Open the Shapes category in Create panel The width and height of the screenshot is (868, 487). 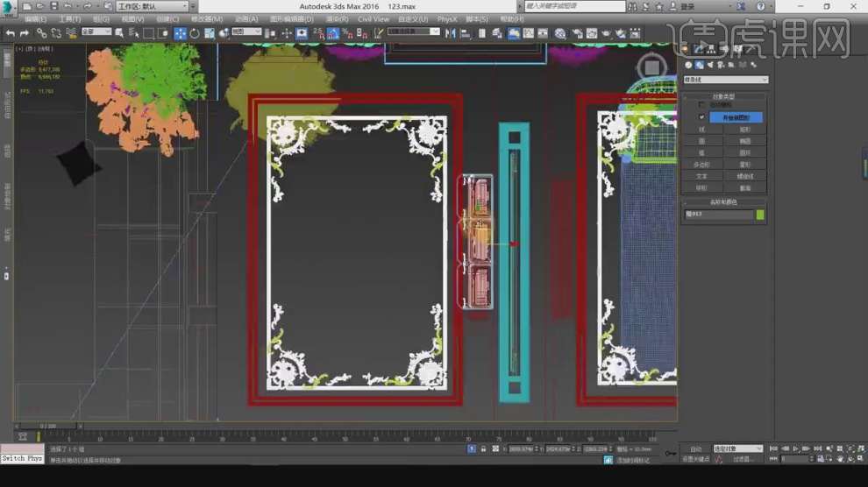click(700, 65)
